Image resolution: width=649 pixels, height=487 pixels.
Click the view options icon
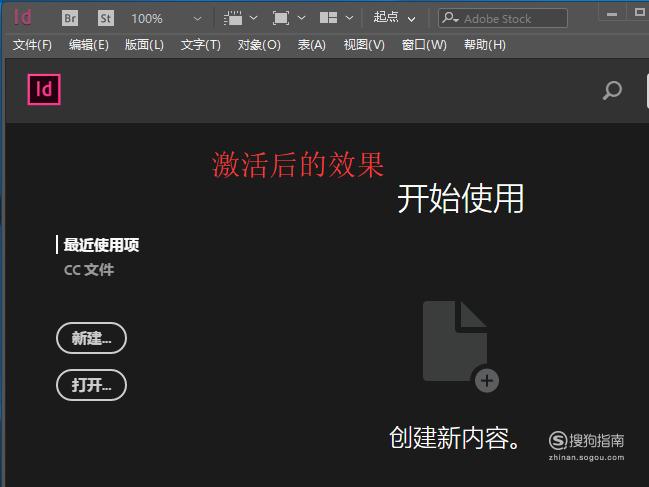pyautogui.click(x=233, y=18)
